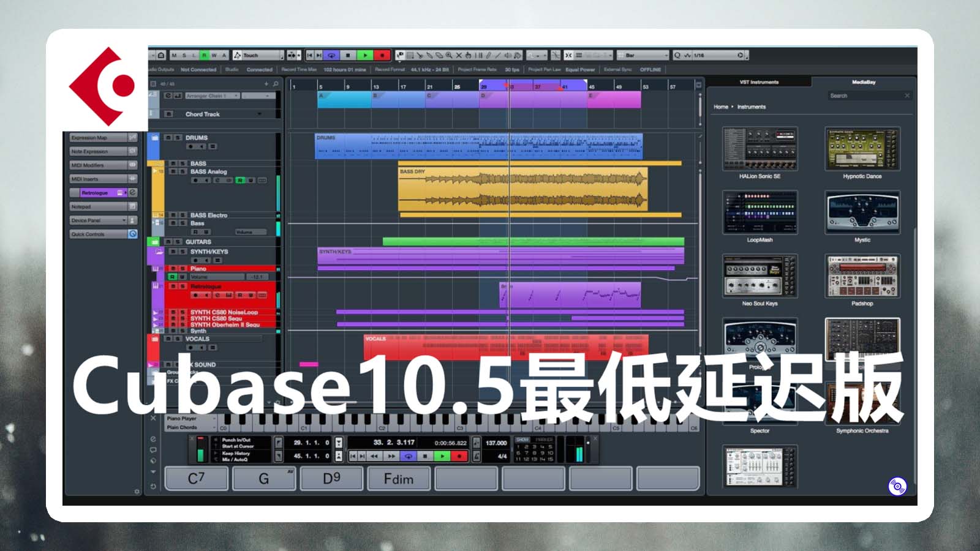This screenshot has width=980, height=551.
Task: Click the Notepad icon in inspector
Action: pos(132,206)
